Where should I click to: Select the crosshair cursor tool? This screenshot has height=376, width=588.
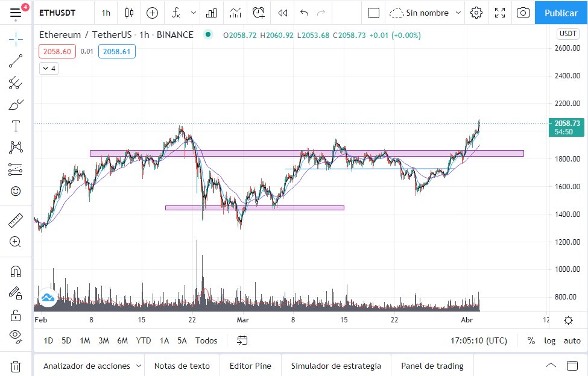pyautogui.click(x=15, y=39)
